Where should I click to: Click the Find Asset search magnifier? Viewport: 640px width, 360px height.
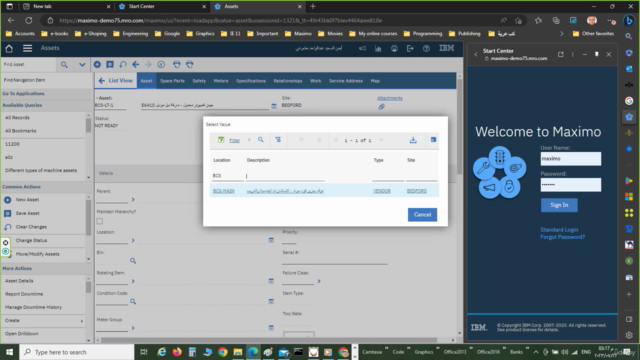tap(64, 64)
